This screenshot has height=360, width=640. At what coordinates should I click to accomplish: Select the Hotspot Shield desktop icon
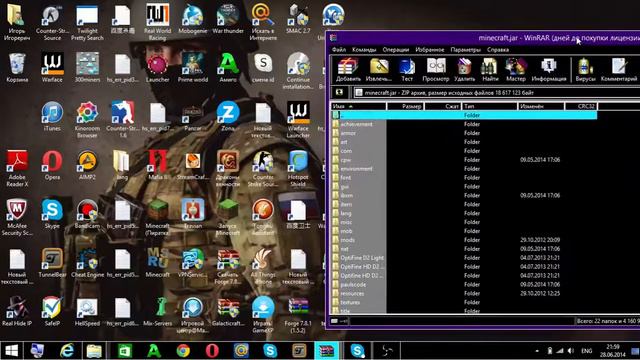pyautogui.click(x=298, y=169)
